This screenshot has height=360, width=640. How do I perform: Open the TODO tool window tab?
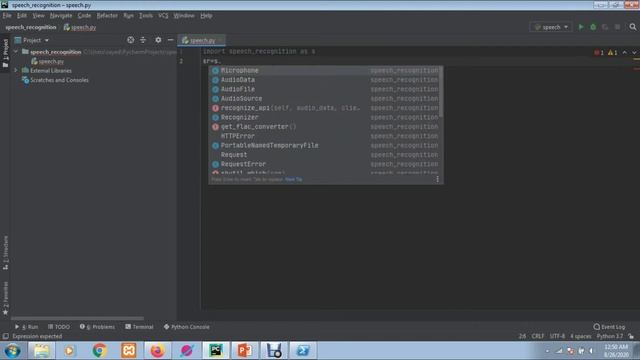(x=59, y=327)
